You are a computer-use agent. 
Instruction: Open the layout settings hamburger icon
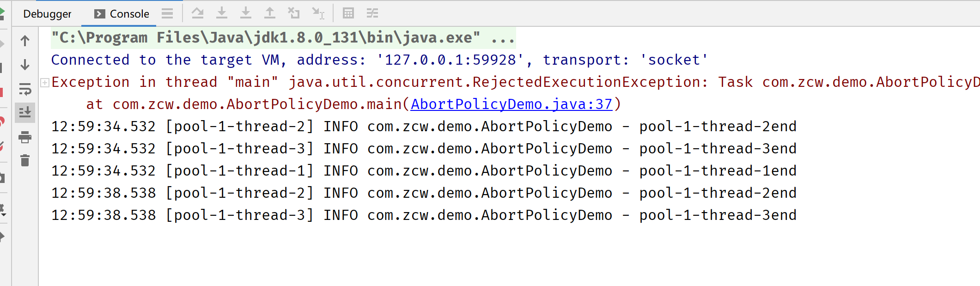(x=167, y=13)
